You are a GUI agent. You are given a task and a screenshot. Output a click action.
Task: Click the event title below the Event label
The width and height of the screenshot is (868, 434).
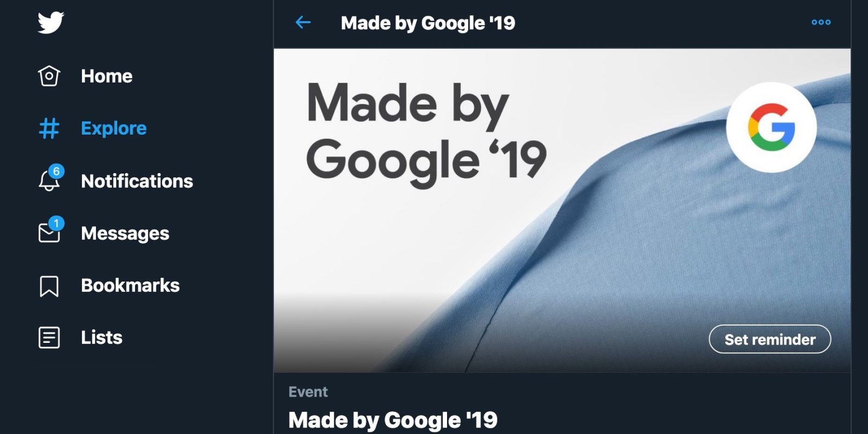pyautogui.click(x=393, y=420)
